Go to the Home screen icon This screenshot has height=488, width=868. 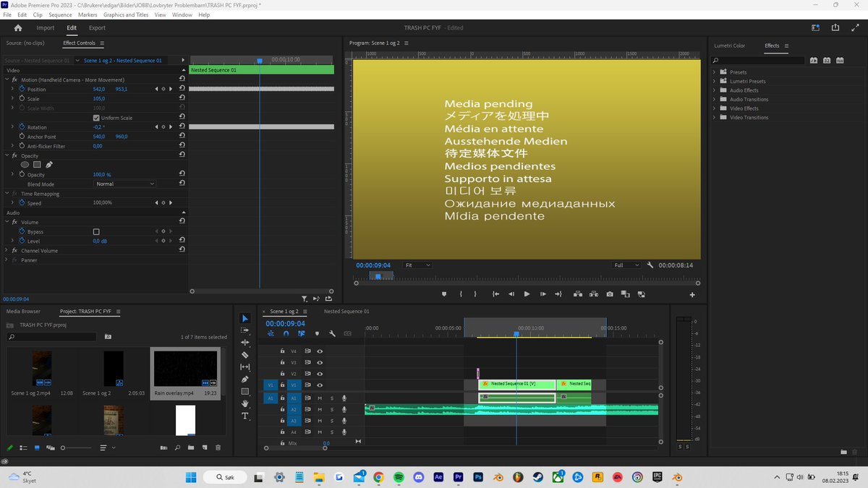tap(18, 27)
